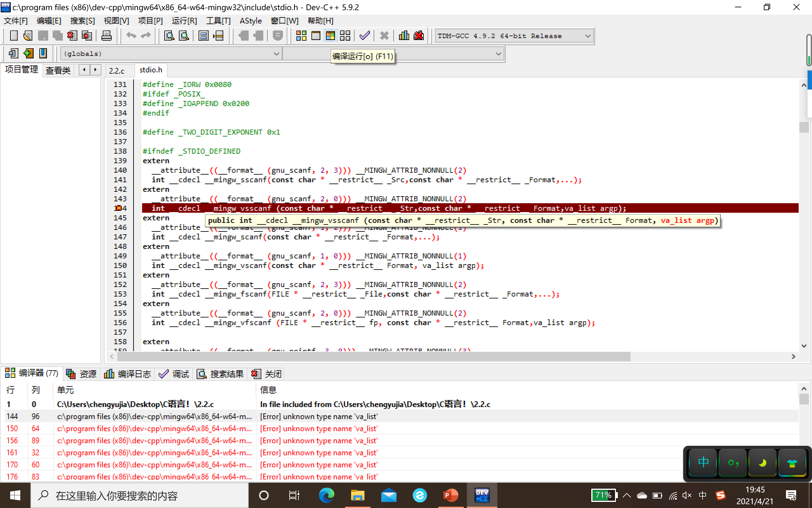The width and height of the screenshot is (812, 508).
Task: Click the Redo arrow icon
Action: tap(146, 36)
